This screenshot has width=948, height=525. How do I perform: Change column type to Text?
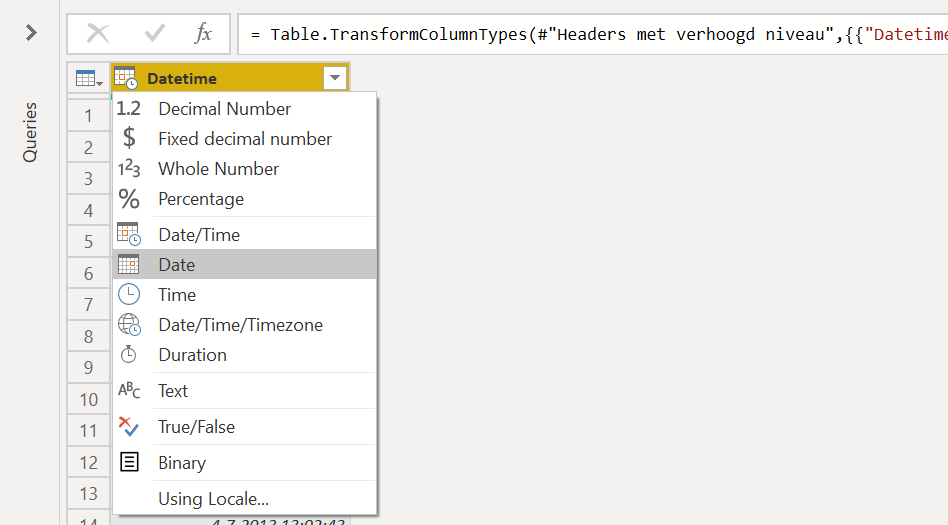coord(173,391)
